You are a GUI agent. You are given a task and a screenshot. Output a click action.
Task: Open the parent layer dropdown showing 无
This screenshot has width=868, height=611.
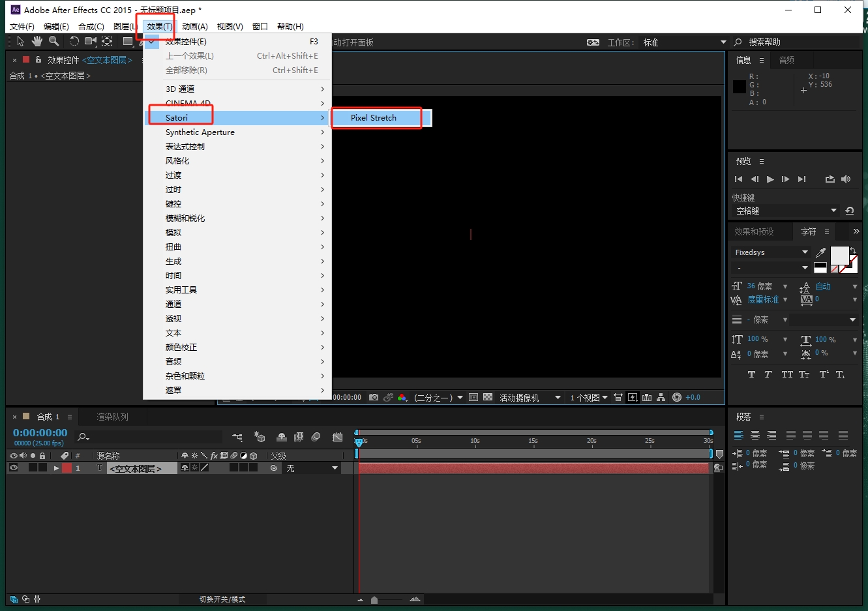coord(335,468)
